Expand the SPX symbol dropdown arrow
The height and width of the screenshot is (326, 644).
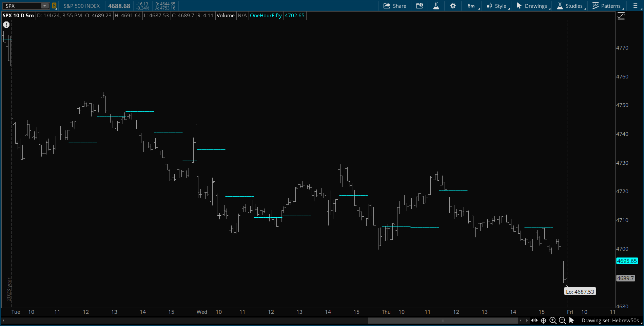coord(44,6)
